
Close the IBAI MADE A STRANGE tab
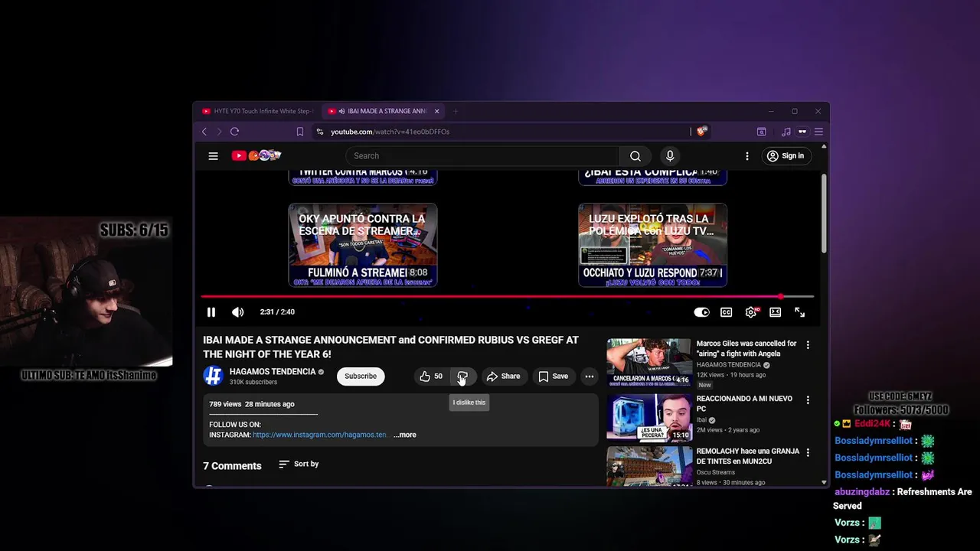click(x=437, y=111)
